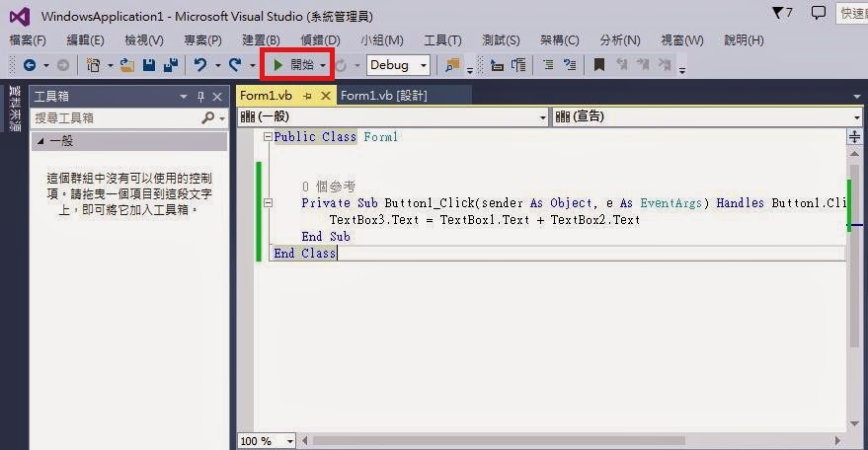Image resolution: width=868 pixels, height=450 pixels.
Task: Collapse the Button1_Click Sub block
Action: [x=268, y=203]
